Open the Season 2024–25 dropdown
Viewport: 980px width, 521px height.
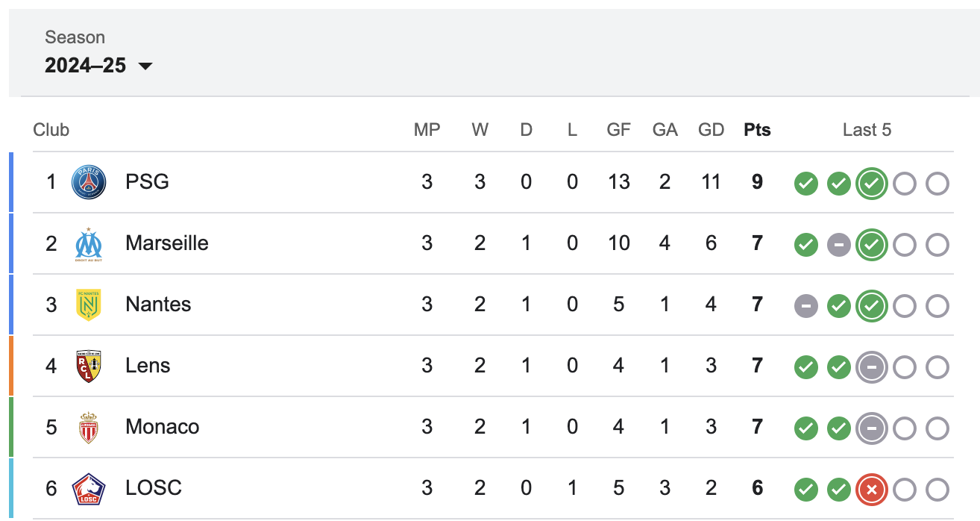(98, 53)
